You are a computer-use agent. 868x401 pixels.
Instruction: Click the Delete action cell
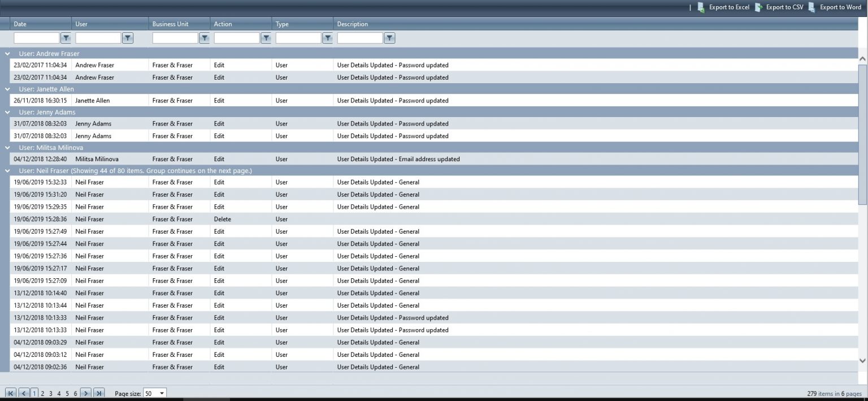click(x=222, y=219)
